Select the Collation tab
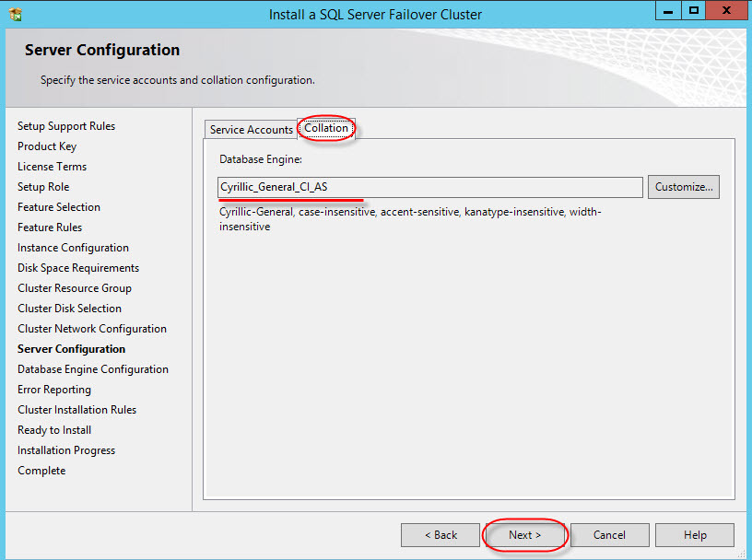Image resolution: width=752 pixels, height=560 pixels. 326,129
